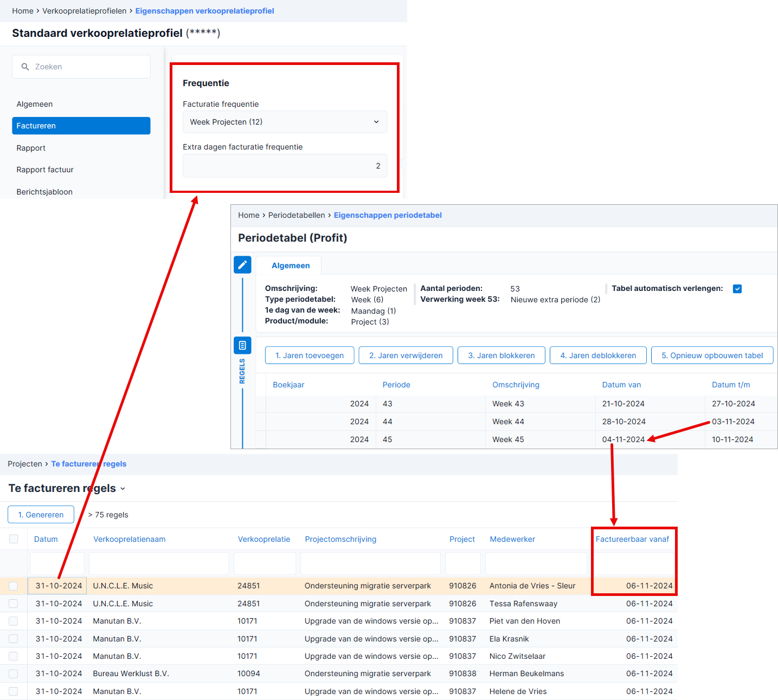Tick the checkbox for Antonia de Vries row

[x=14, y=586]
